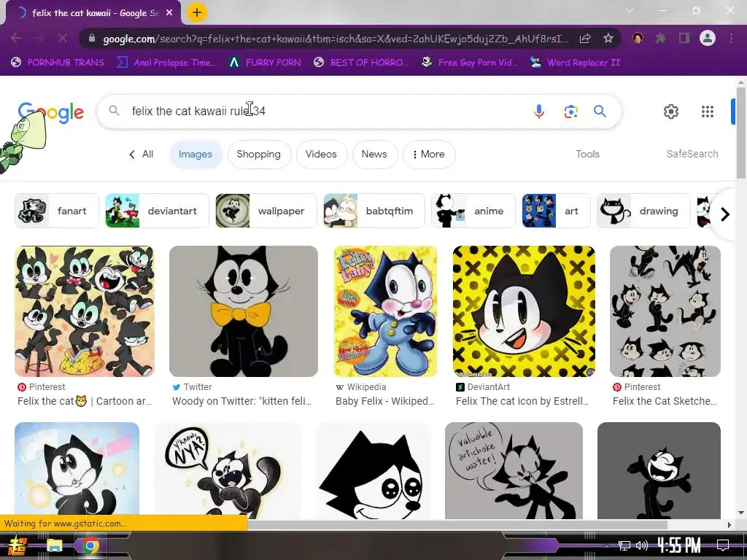The height and width of the screenshot is (560, 747).
Task: Search by voice microphone icon
Action: coord(539,111)
